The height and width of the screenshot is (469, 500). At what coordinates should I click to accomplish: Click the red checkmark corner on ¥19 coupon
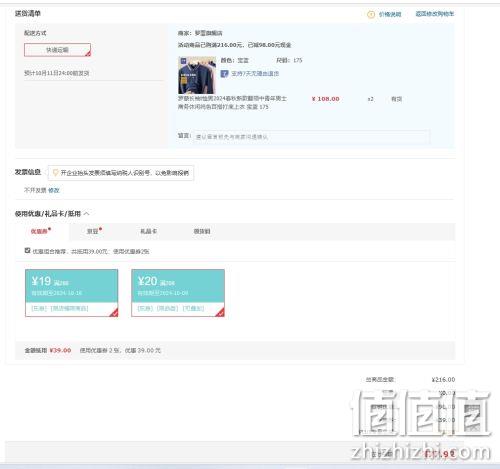(114, 313)
